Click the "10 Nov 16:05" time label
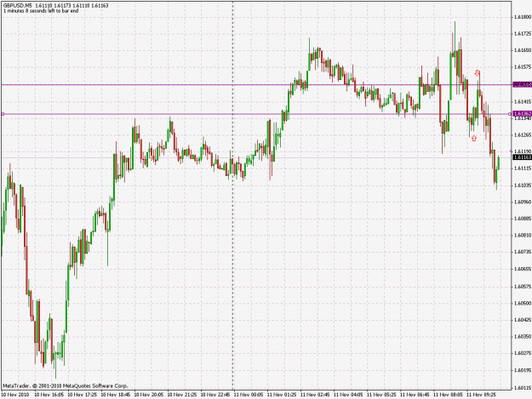The height and width of the screenshot is (399, 532). tap(49, 395)
